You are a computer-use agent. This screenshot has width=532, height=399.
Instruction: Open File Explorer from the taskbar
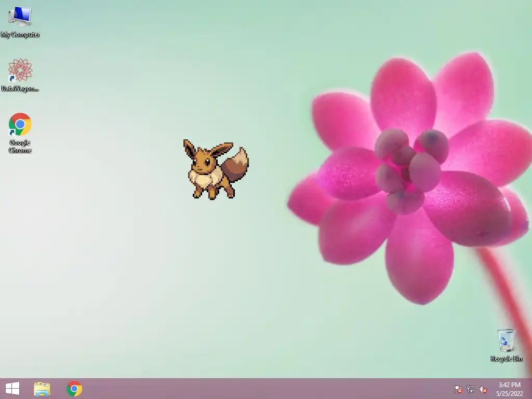42,389
